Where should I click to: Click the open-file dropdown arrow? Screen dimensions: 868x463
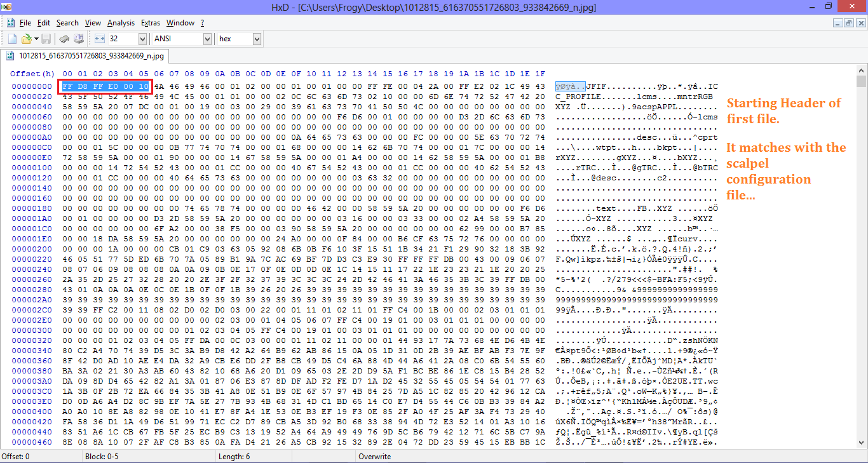pos(36,38)
